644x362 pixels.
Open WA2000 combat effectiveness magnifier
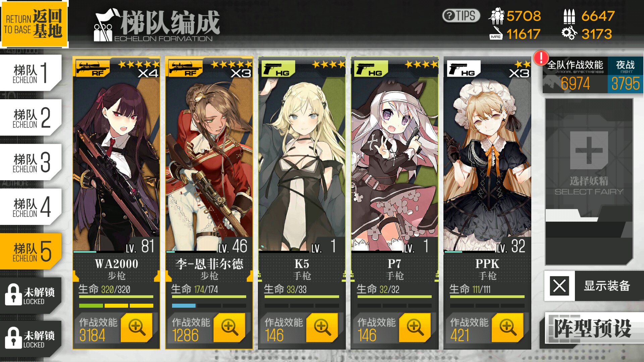pos(137,327)
